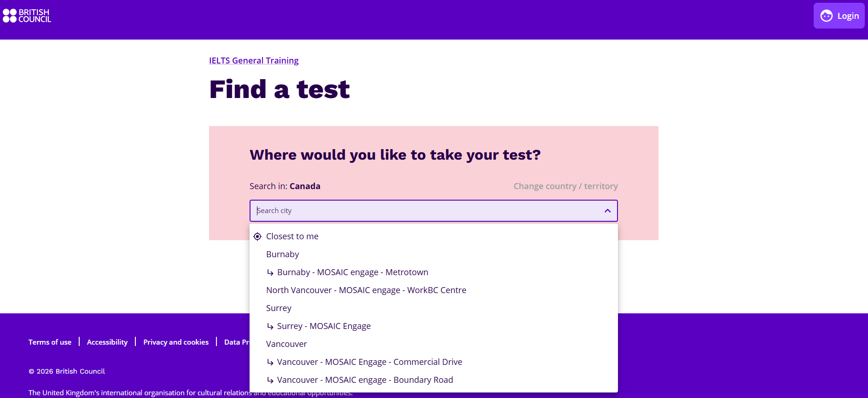Image resolution: width=868 pixels, height=398 pixels.
Task: Open the Terms of use link
Action: pyautogui.click(x=50, y=342)
